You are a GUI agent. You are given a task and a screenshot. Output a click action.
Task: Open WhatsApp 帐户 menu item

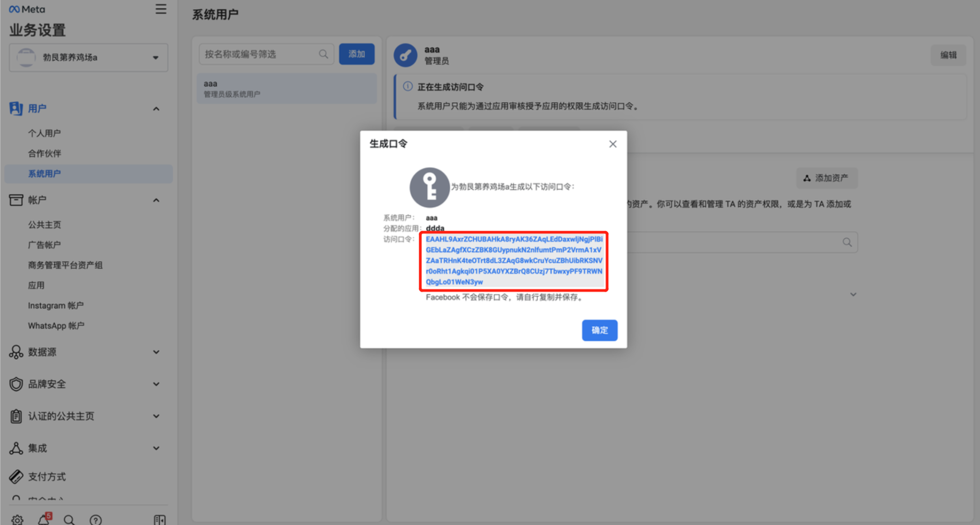(56, 326)
